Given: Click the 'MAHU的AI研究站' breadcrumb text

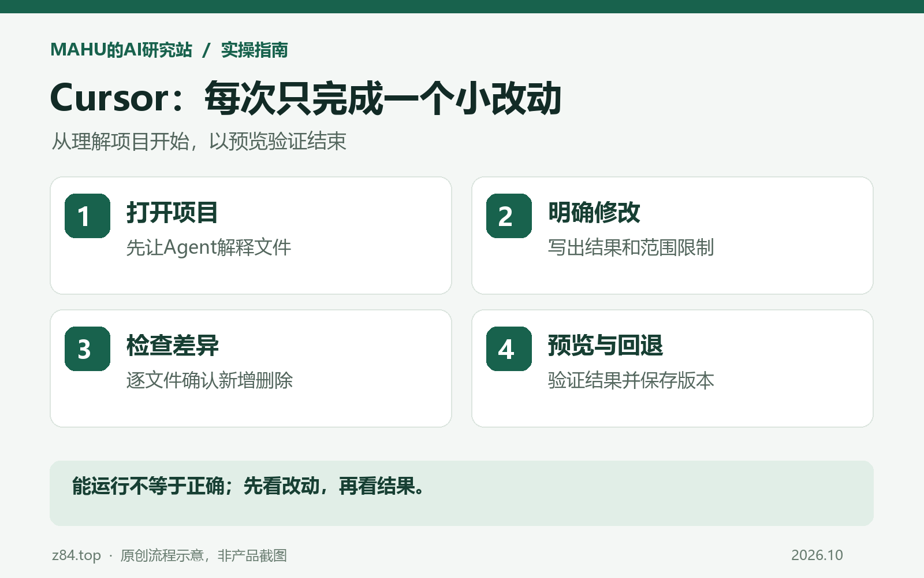Looking at the screenshot, I should pos(121,50).
